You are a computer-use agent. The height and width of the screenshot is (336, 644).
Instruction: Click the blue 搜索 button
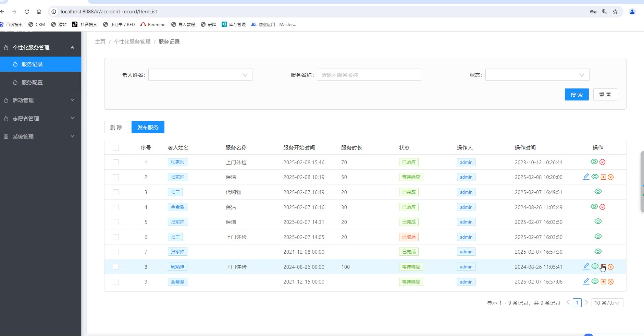click(x=577, y=95)
